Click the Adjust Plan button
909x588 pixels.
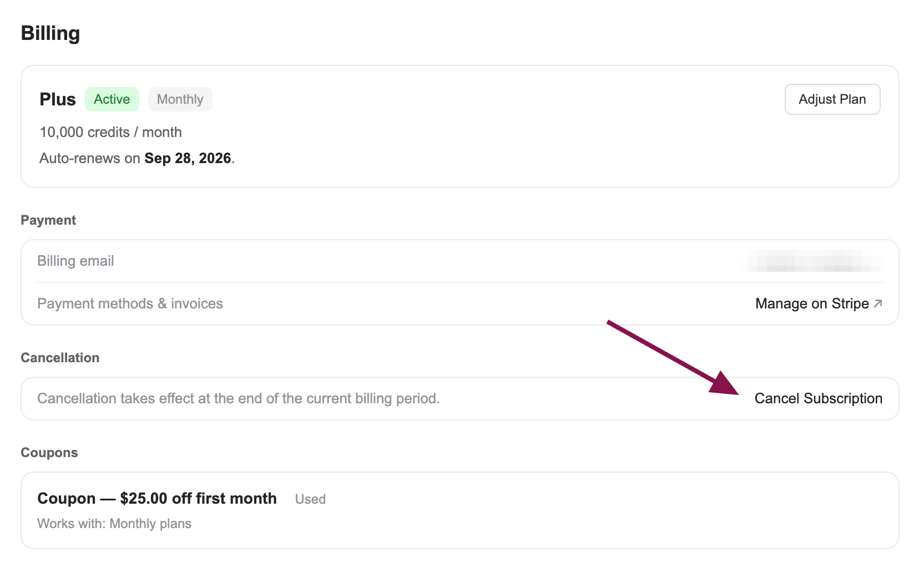[832, 99]
